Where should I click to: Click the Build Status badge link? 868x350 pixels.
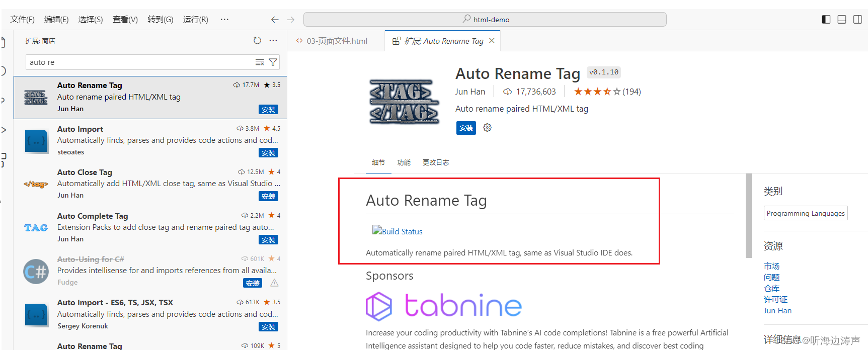(x=398, y=231)
